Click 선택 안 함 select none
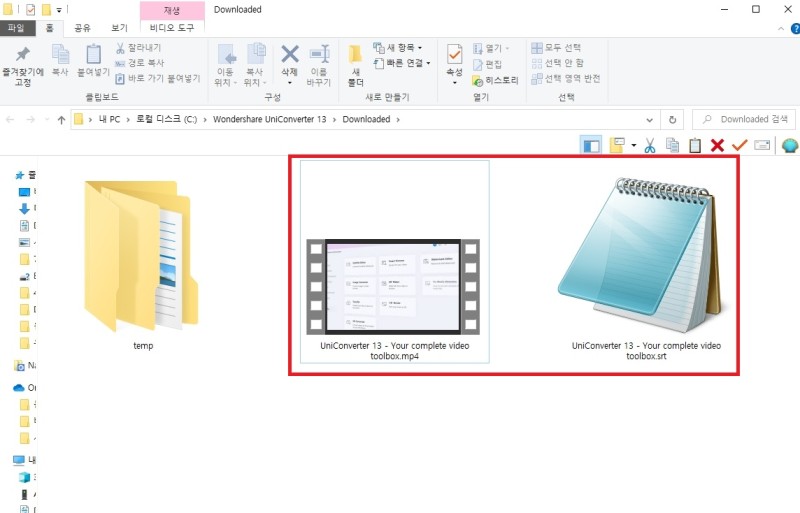This screenshot has width=800, height=513. pyautogui.click(x=558, y=63)
